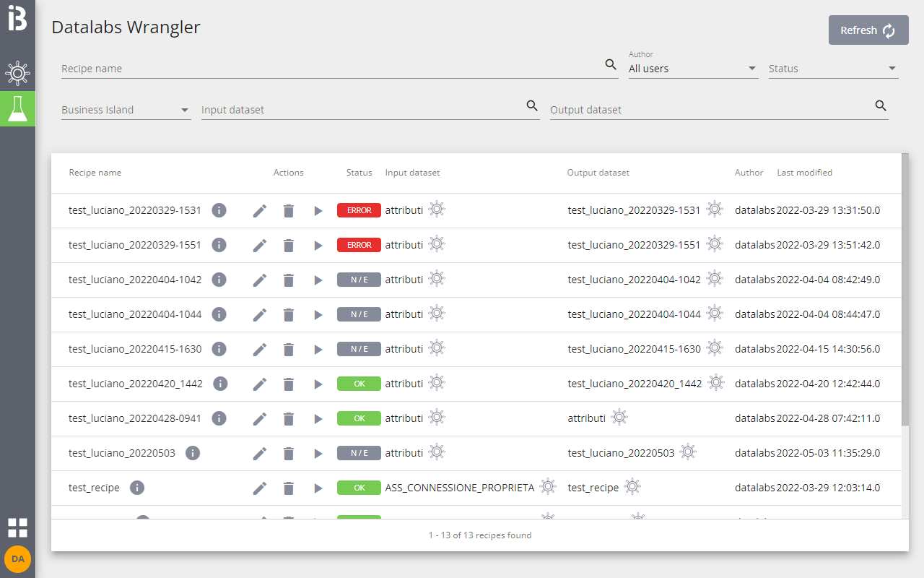Click the helm icon in left sidebar
The width and height of the screenshot is (924, 578).
[17, 74]
